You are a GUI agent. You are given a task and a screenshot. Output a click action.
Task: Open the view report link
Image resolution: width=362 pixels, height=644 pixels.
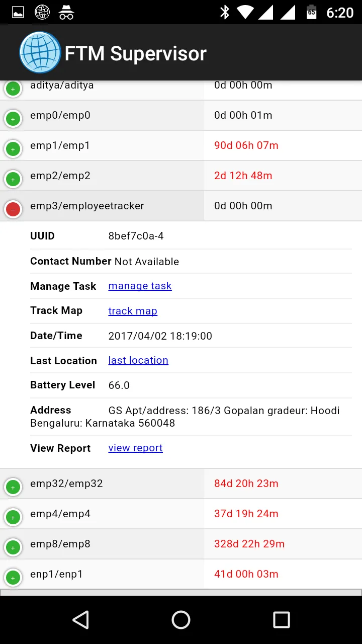135,448
